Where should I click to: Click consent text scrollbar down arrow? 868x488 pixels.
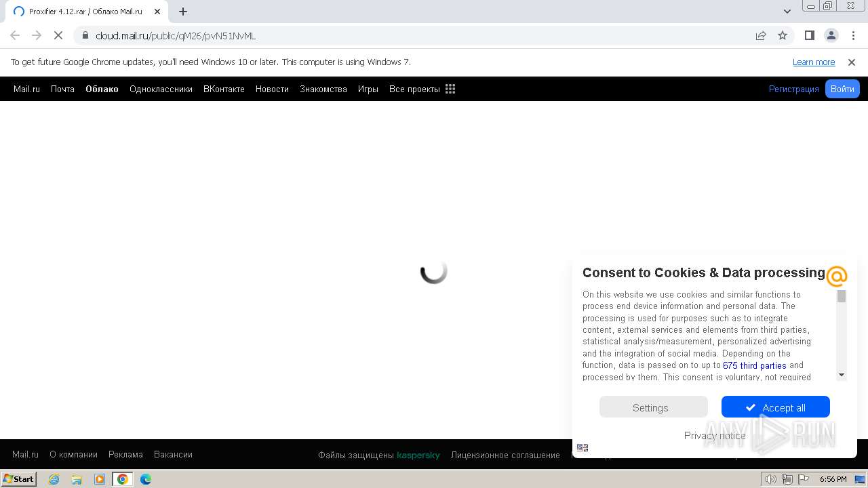(x=842, y=375)
